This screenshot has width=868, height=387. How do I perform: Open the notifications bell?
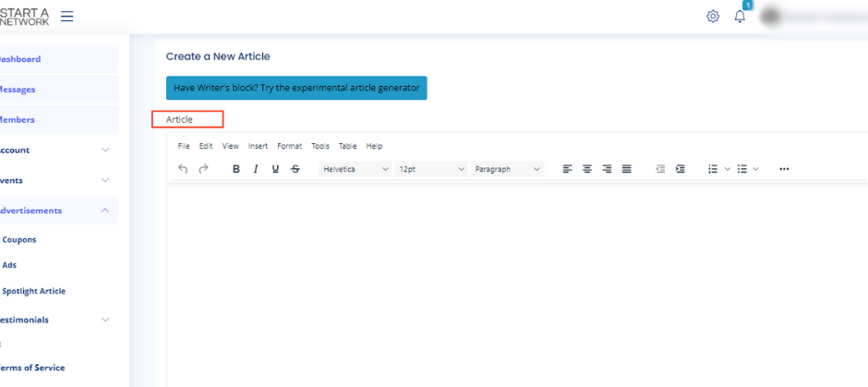[x=740, y=17]
